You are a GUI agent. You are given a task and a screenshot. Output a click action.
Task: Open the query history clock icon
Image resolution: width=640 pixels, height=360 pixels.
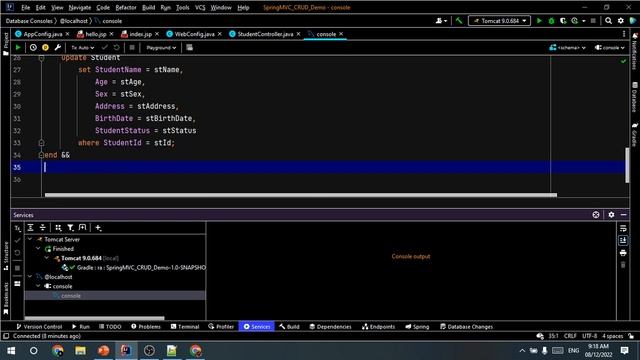[x=33, y=48]
